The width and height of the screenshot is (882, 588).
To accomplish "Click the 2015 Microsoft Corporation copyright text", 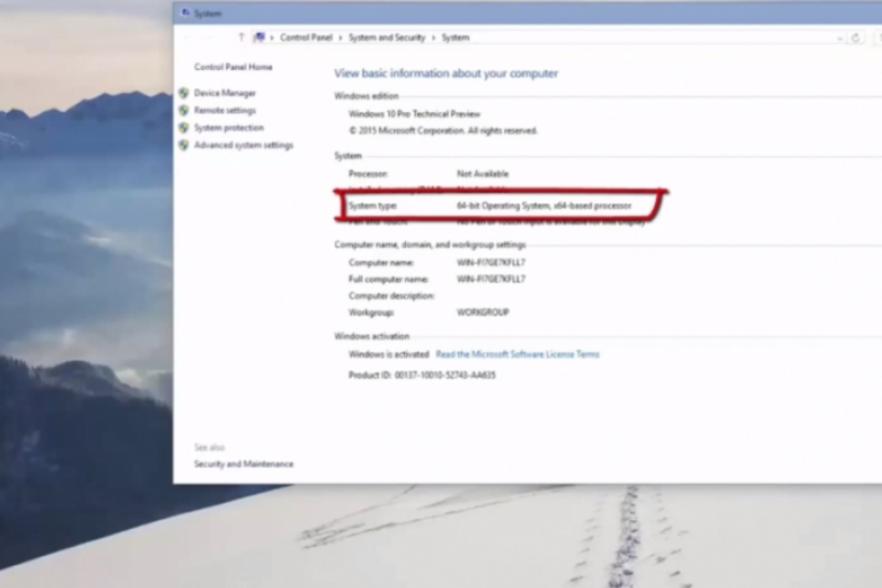I will tap(443, 130).
